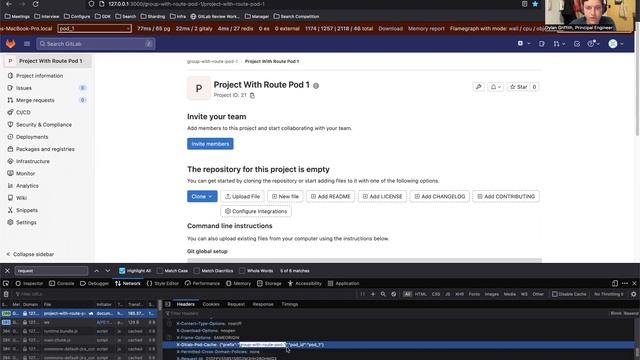Enable Match Case option
This screenshot has width=640, height=360.
[160, 271]
